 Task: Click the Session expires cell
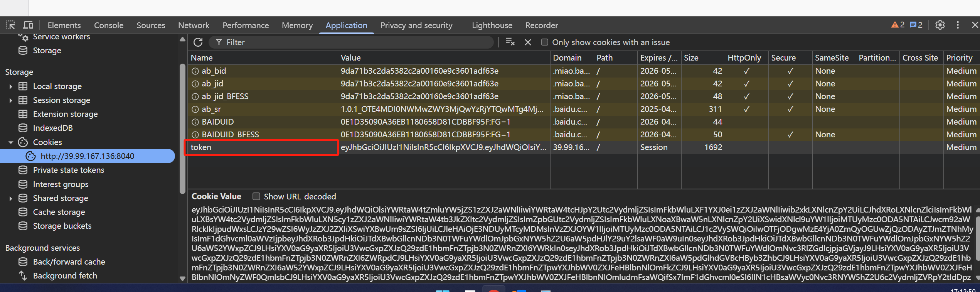[659, 147]
